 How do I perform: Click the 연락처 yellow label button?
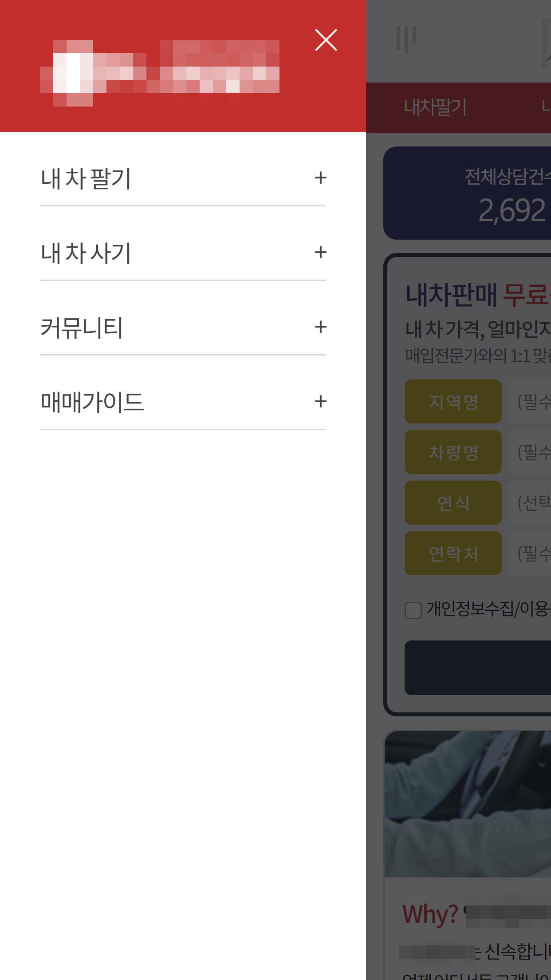[x=453, y=553]
